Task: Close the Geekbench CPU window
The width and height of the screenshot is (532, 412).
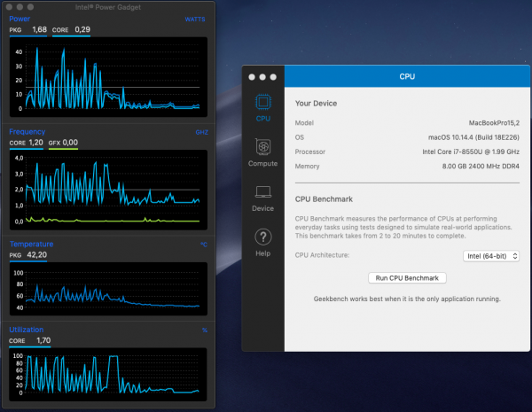Action: (x=253, y=78)
